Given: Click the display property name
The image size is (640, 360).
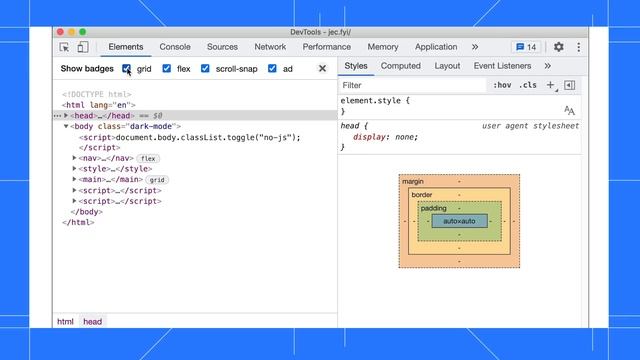Looking at the screenshot, I should pos(369,137).
